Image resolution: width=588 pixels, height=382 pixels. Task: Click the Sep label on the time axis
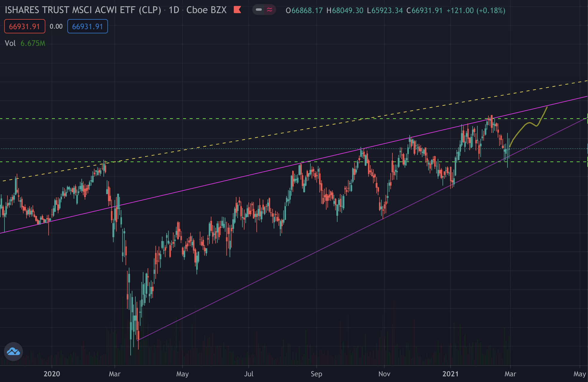pyautogui.click(x=316, y=374)
